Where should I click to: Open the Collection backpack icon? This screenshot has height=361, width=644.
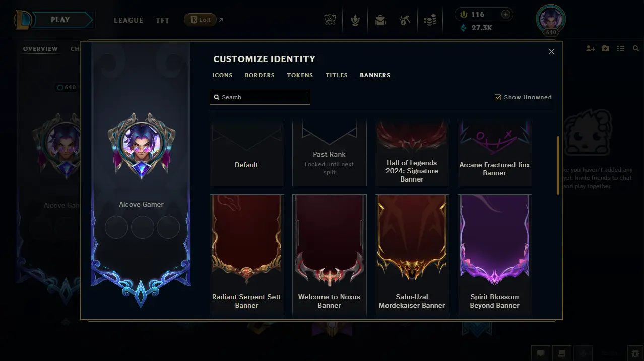point(380,20)
